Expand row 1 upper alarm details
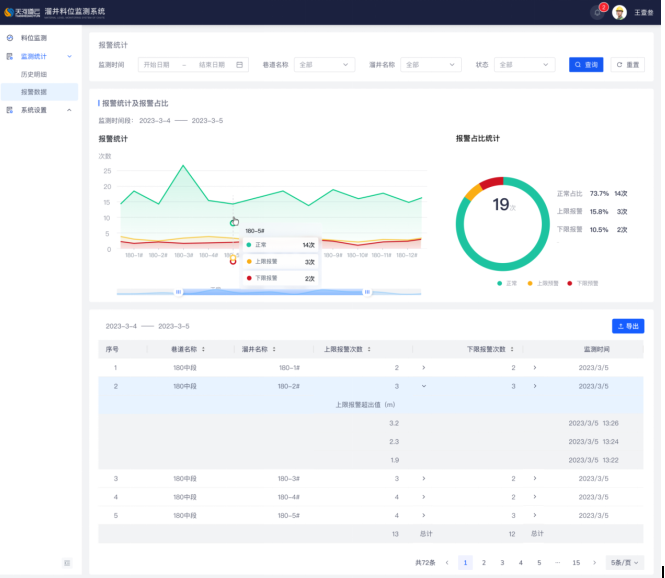665x578 pixels. pos(423,368)
